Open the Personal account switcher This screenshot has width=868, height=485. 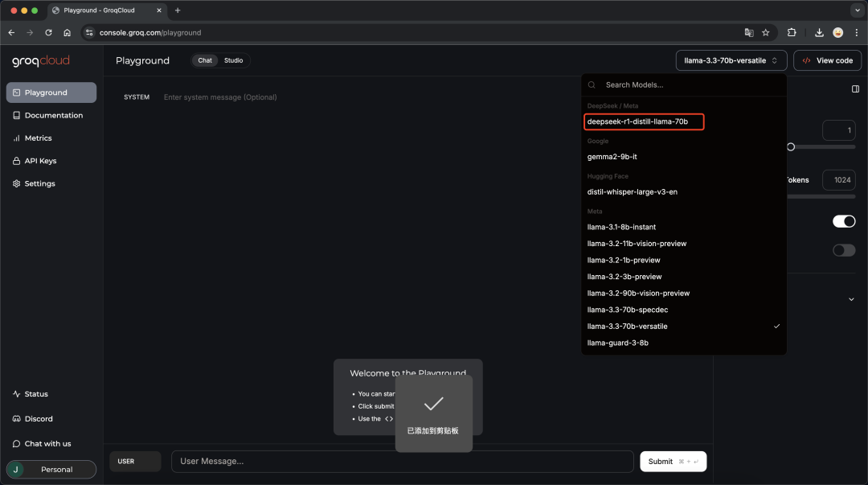pos(51,470)
